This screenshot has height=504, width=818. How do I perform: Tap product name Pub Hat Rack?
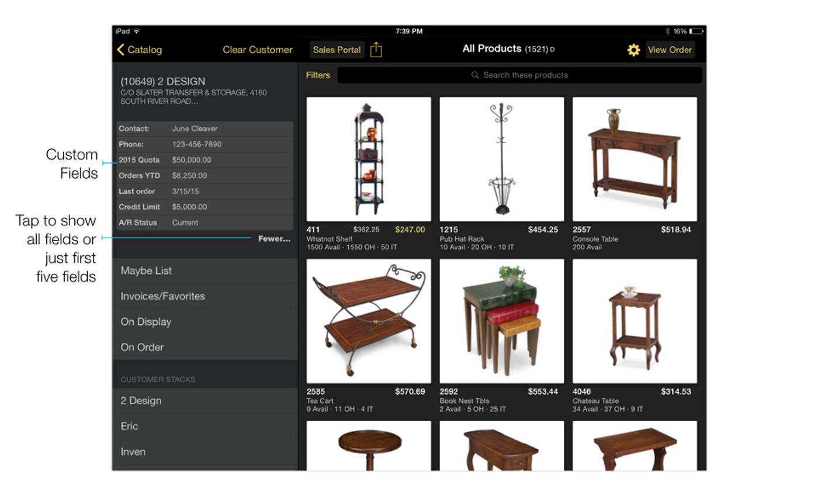462,239
